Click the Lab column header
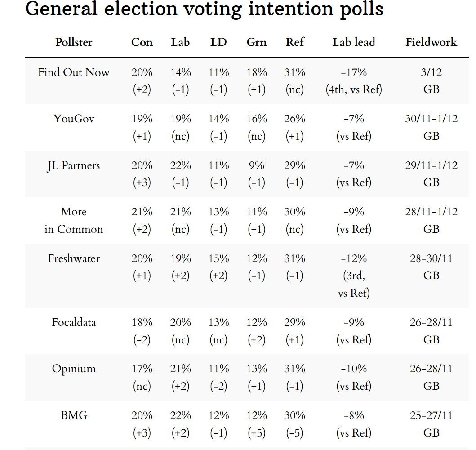 coord(180,42)
